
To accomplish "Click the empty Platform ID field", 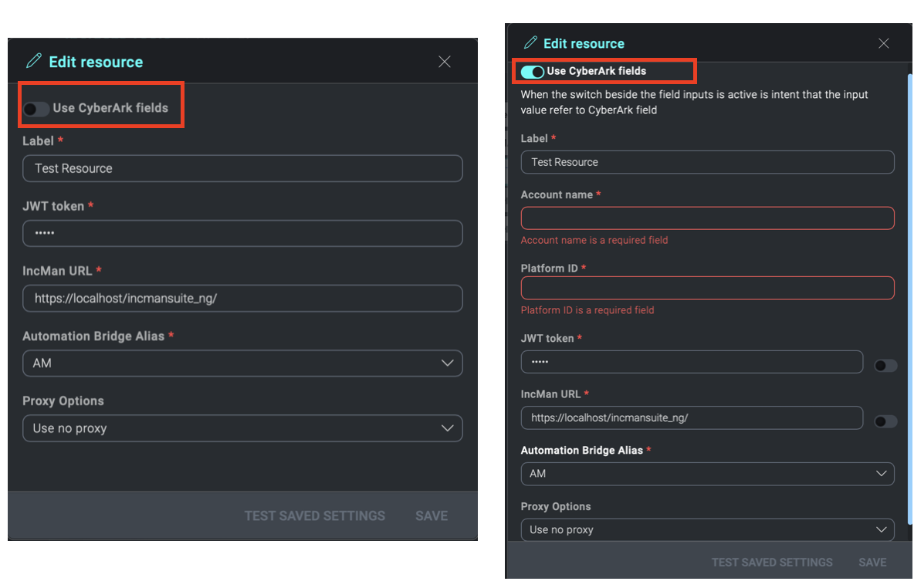I will tap(707, 288).
